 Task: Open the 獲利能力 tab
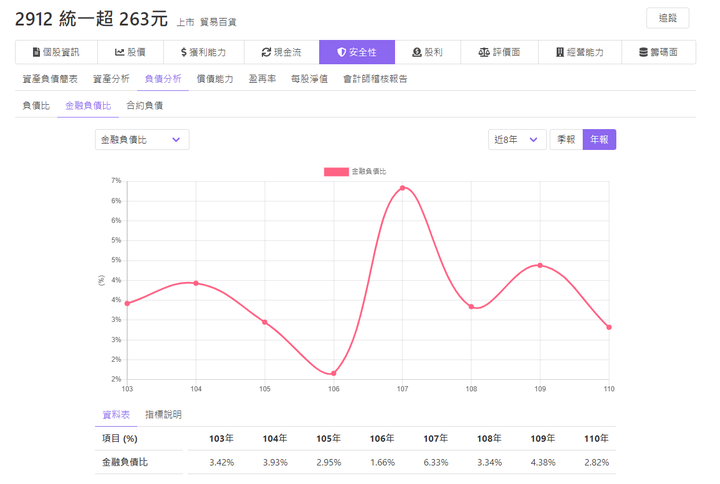(x=204, y=52)
